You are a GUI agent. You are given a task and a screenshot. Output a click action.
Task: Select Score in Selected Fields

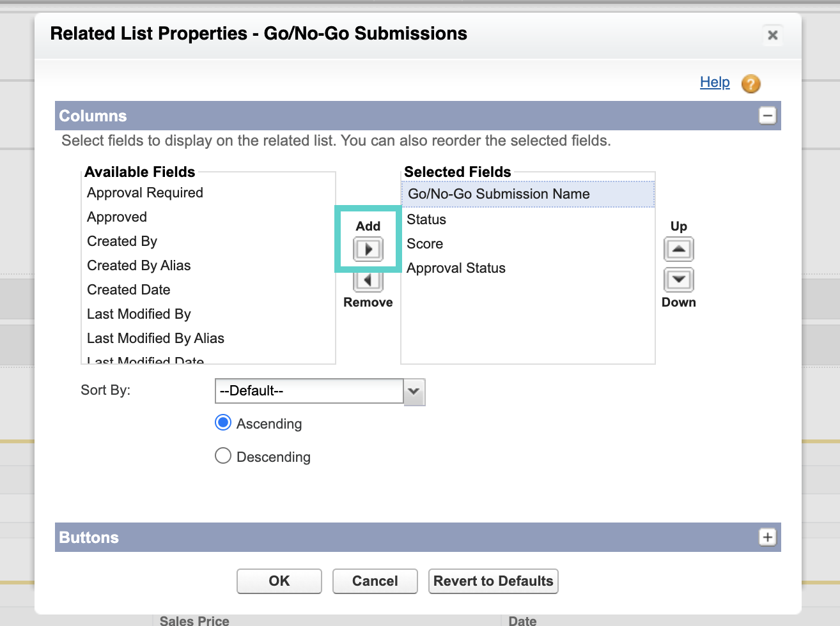pos(528,244)
